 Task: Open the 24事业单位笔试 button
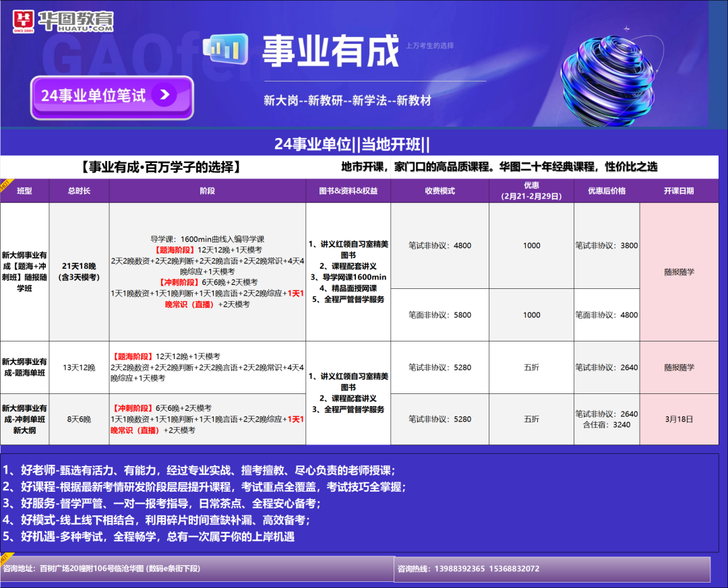coord(112,97)
